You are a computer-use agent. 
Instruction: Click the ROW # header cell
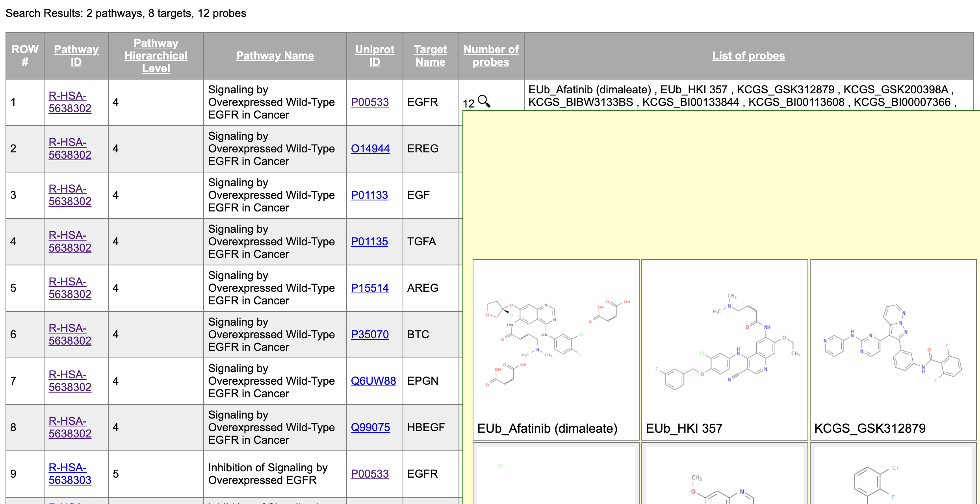(25, 56)
